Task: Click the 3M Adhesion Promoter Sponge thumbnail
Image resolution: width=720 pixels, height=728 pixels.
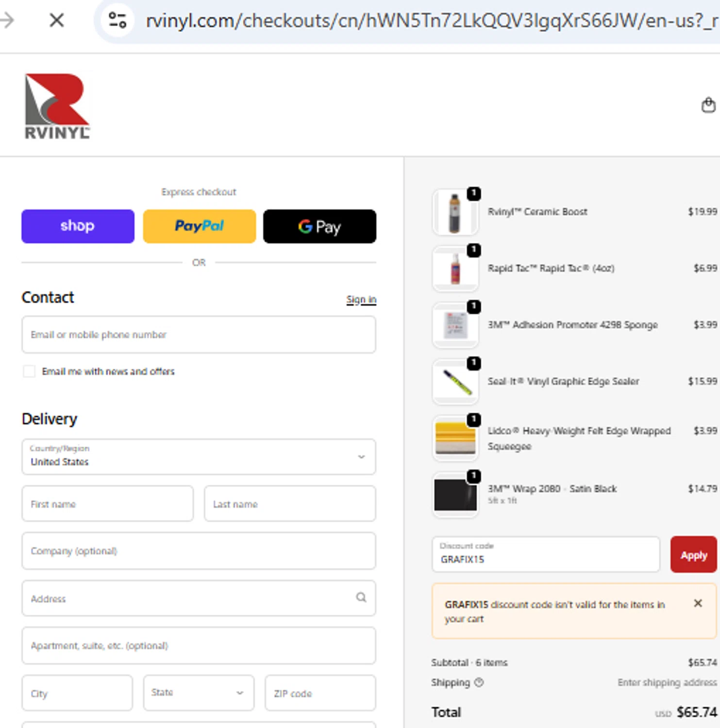Action: pyautogui.click(x=455, y=325)
